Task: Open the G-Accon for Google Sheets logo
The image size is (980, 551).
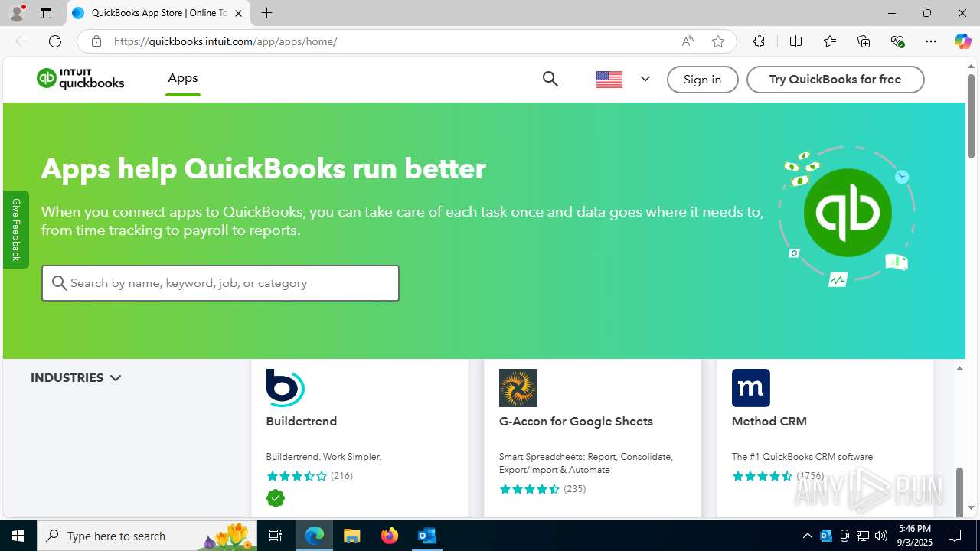Action: point(518,388)
